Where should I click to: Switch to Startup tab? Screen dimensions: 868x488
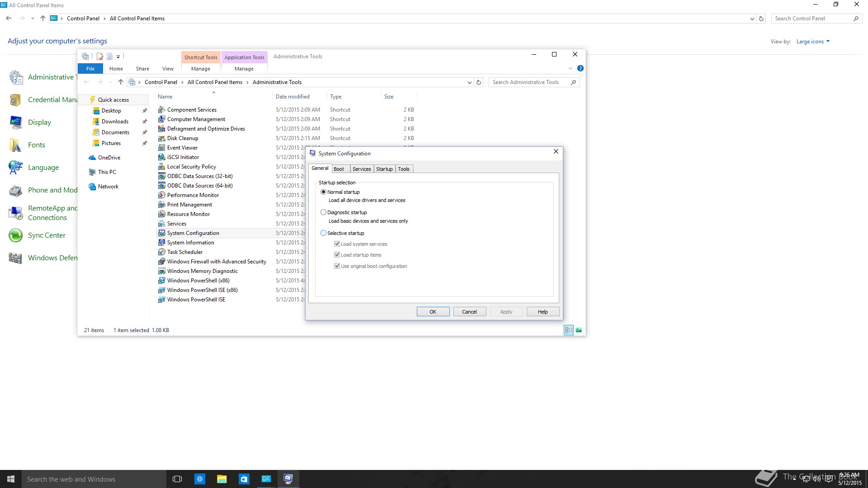384,169
